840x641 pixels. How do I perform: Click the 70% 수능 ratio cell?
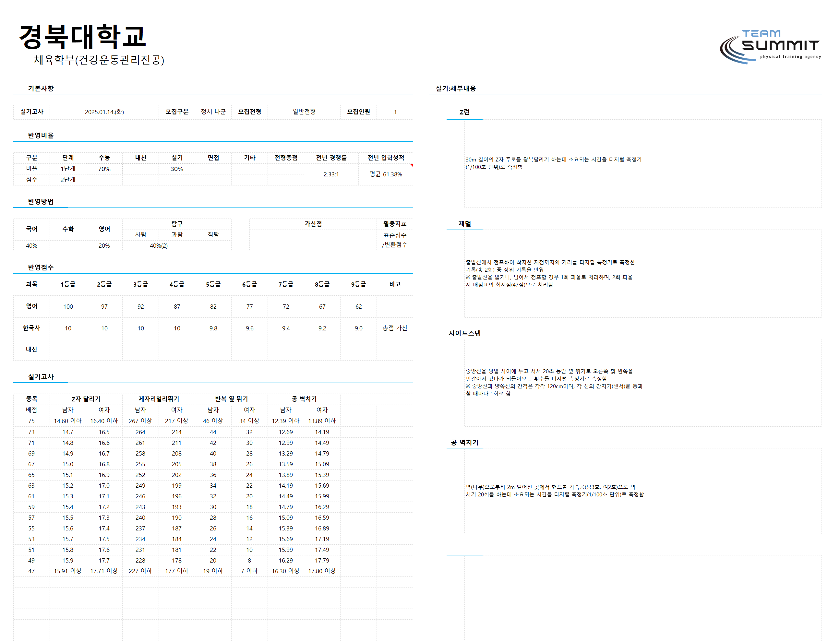(x=104, y=169)
